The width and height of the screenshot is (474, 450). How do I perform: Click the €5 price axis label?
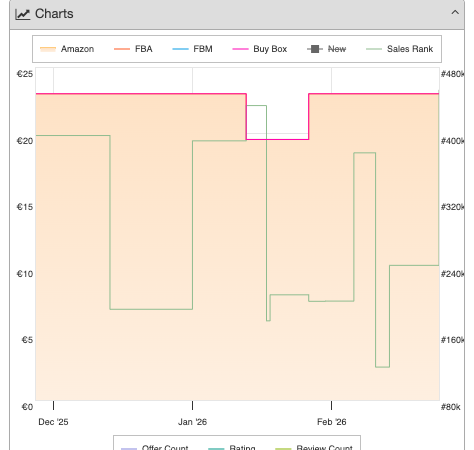point(27,340)
